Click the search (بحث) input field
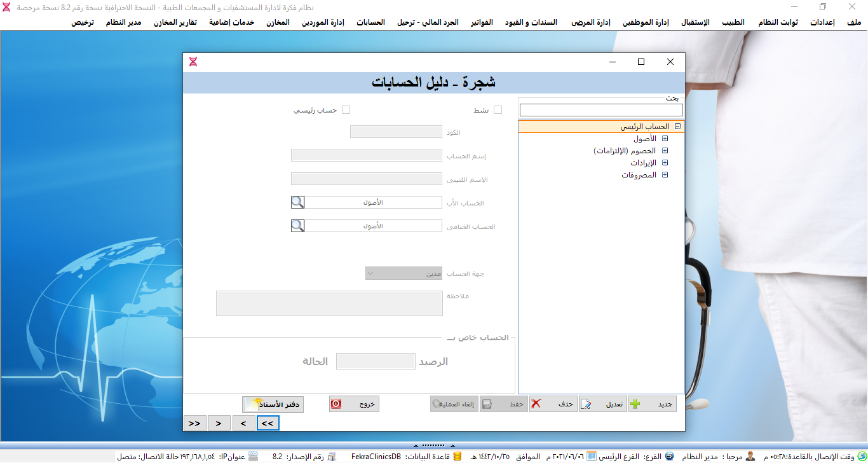 601,111
